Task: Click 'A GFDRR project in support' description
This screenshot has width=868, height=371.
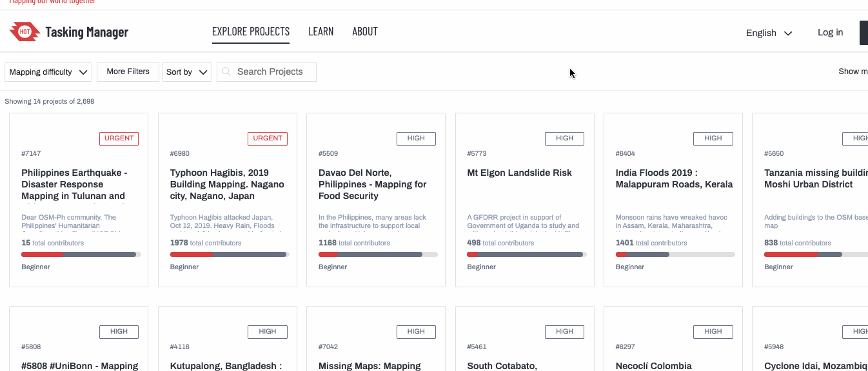Action: tap(523, 222)
